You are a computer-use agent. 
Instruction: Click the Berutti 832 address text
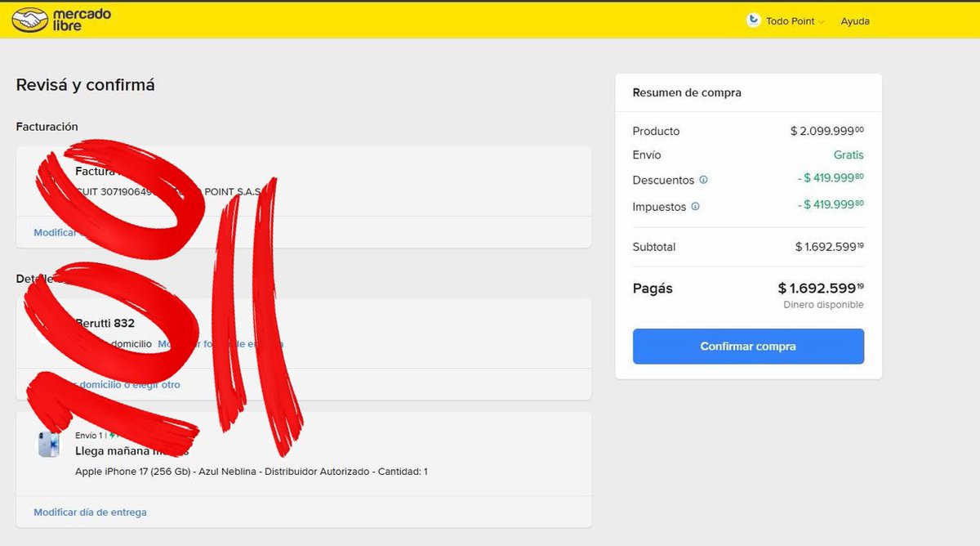click(105, 323)
